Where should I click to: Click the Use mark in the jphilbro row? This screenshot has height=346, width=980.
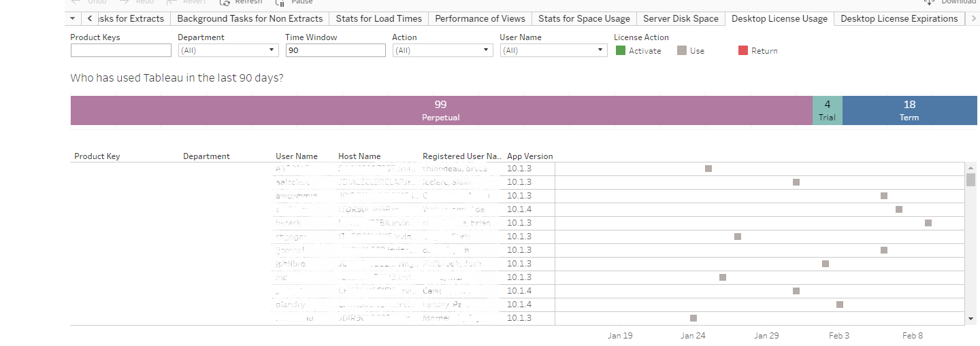(x=826, y=264)
